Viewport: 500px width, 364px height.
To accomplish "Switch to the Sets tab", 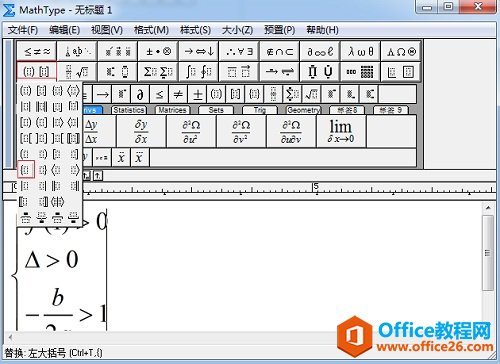I will point(216,110).
